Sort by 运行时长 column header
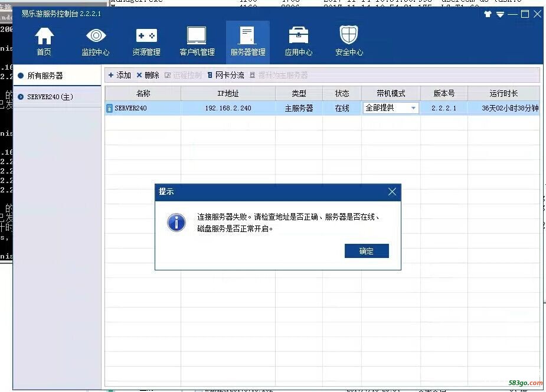 point(504,93)
